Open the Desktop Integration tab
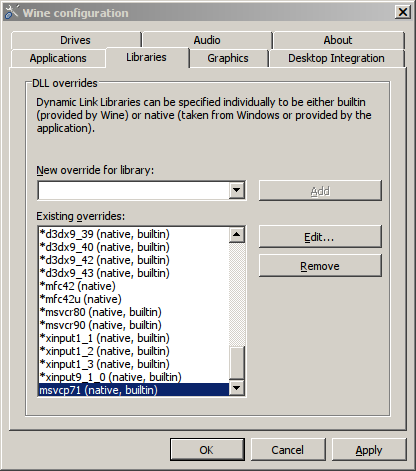The width and height of the screenshot is (416, 471). pos(336,58)
